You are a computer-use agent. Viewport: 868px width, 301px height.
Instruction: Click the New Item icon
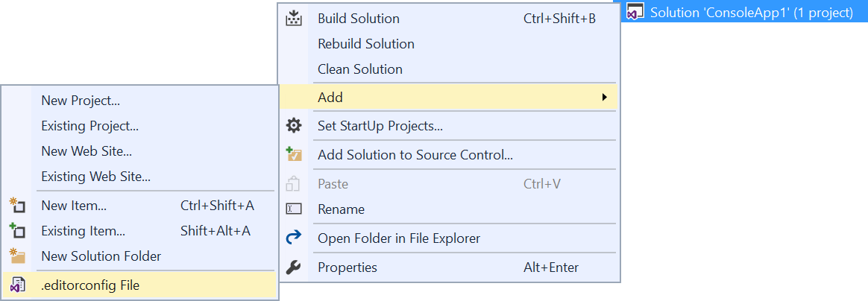(17, 206)
